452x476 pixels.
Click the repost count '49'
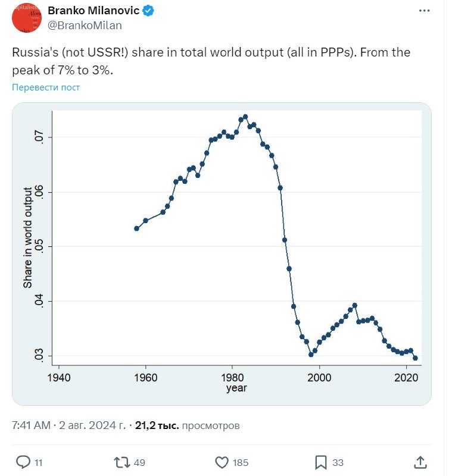pyautogui.click(x=139, y=463)
